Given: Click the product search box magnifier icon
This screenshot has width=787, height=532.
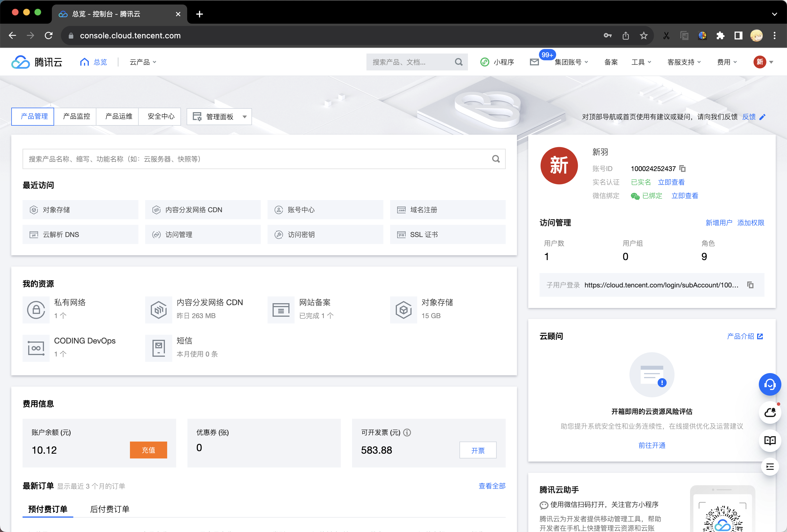Looking at the screenshot, I should [496, 159].
